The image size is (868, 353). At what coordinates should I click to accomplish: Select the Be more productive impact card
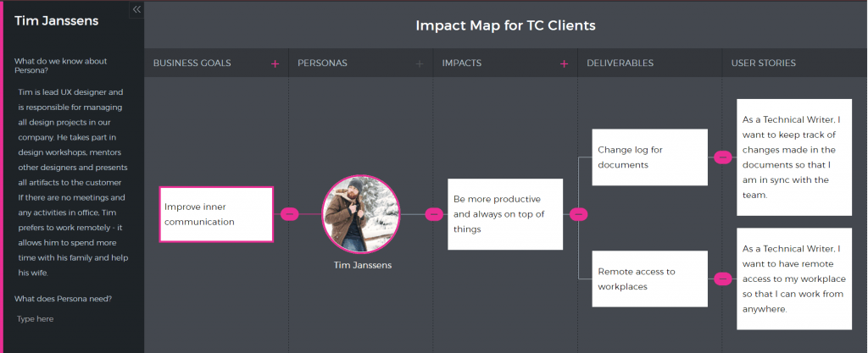(505, 214)
